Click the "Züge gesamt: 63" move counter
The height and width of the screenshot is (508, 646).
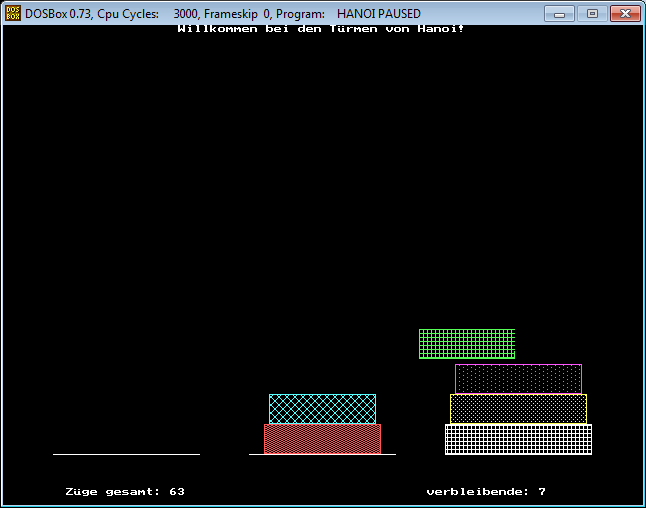pos(124,492)
